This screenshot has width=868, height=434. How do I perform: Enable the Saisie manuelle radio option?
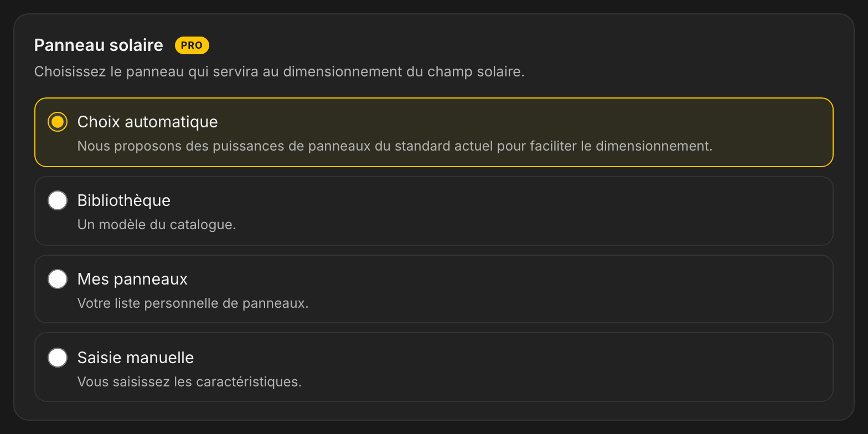[58, 358]
